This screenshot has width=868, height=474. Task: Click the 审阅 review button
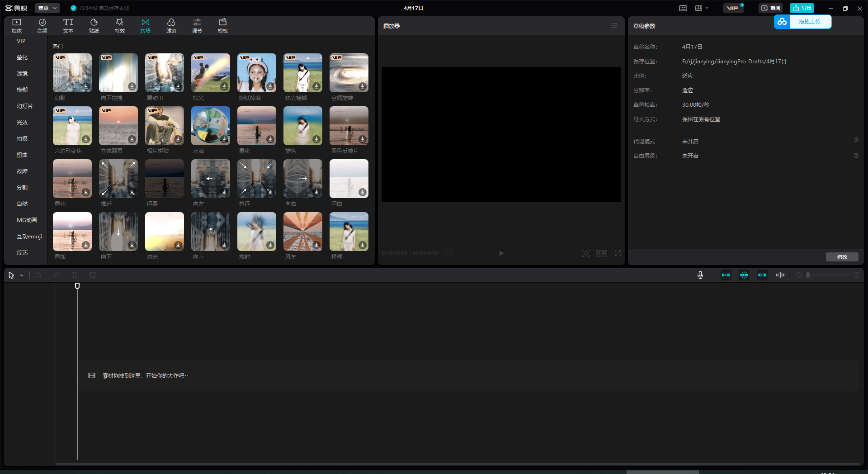(x=770, y=8)
